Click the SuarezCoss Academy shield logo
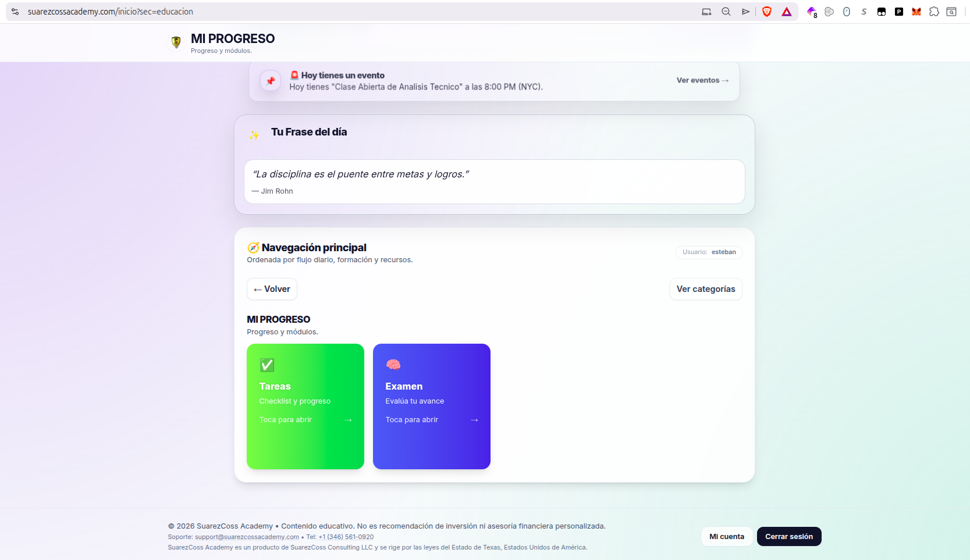Viewport: 970px width, 560px height. pos(176,42)
